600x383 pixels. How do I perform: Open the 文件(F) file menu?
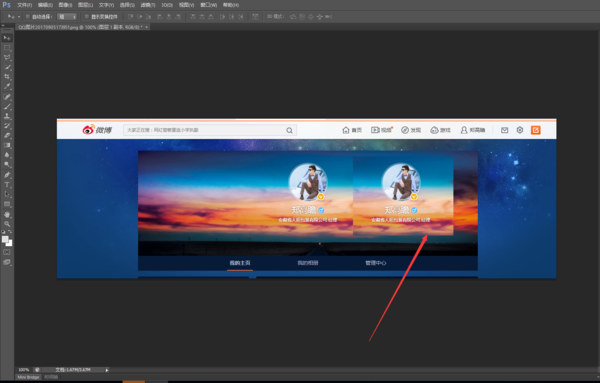(x=24, y=5)
